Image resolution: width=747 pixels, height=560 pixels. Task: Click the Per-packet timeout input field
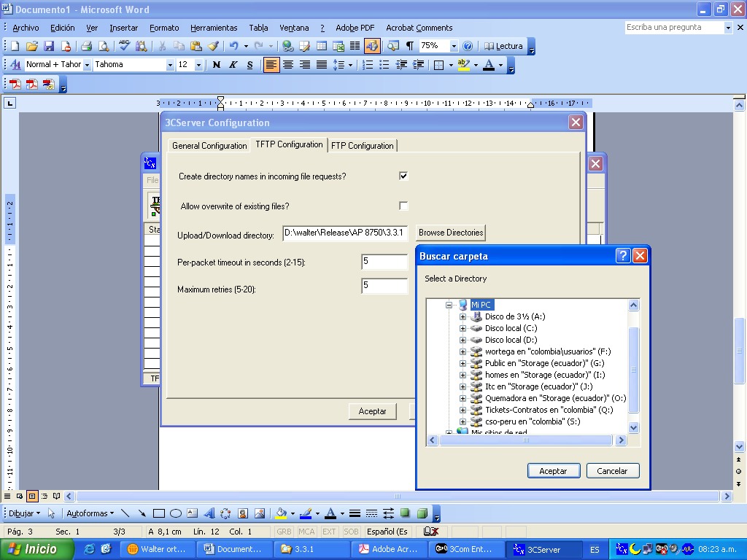384,262
